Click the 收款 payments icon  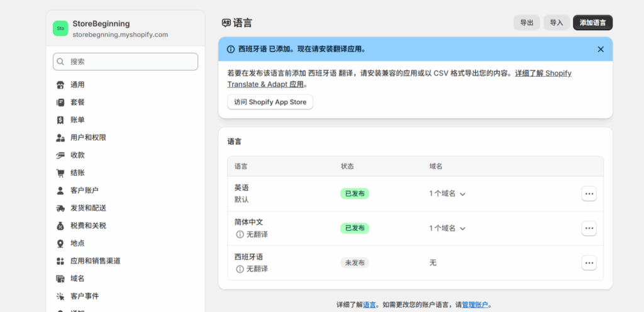click(x=60, y=155)
